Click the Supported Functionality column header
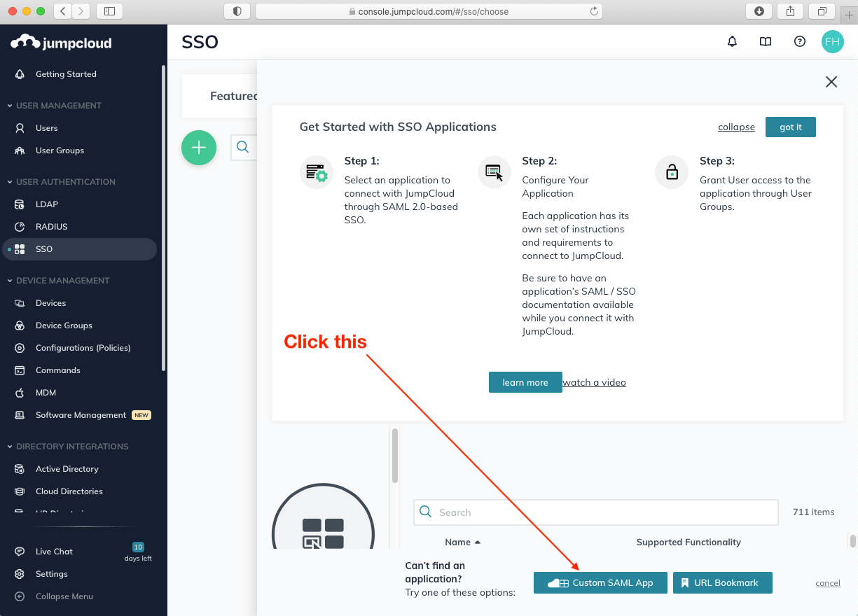858x616 pixels. pos(689,542)
